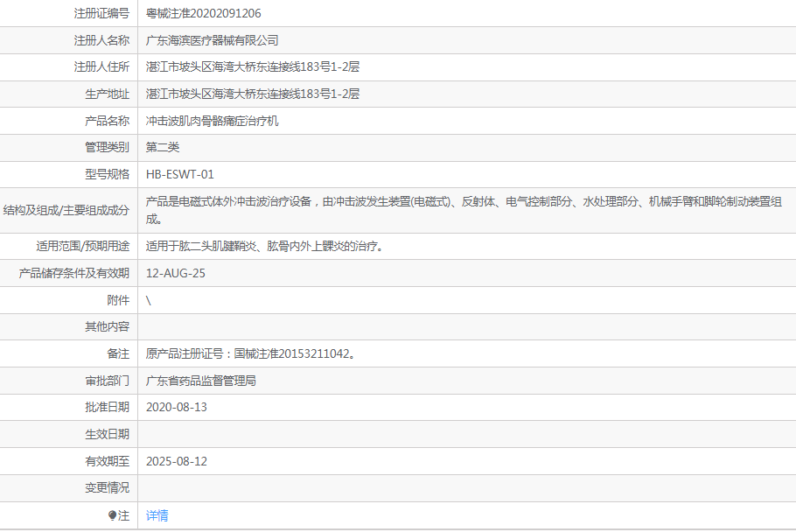This screenshot has width=796, height=532.
Task: Click the 生效日期 label
Action: 107,435
